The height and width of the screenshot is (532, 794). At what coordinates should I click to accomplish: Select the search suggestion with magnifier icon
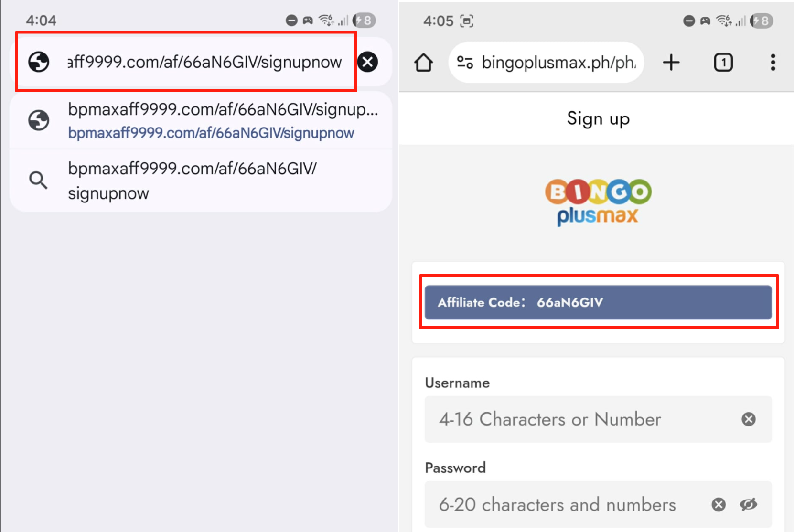click(191, 181)
